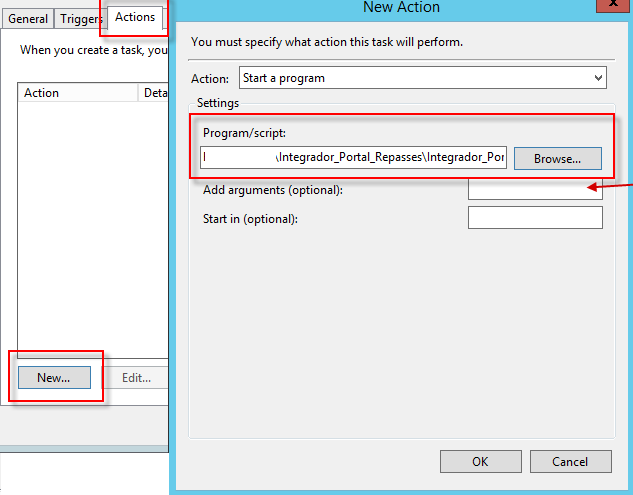
Task: Click the Add arguments (optional) label
Action: (x=272, y=190)
